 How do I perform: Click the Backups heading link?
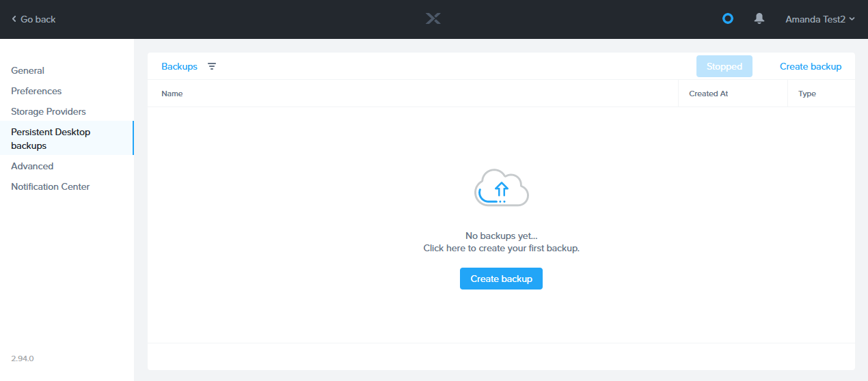tap(179, 66)
